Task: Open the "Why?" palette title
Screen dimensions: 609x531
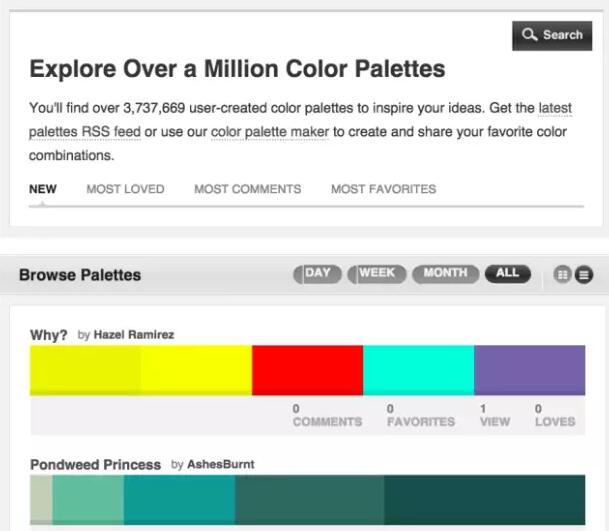Action: pyautogui.click(x=49, y=335)
